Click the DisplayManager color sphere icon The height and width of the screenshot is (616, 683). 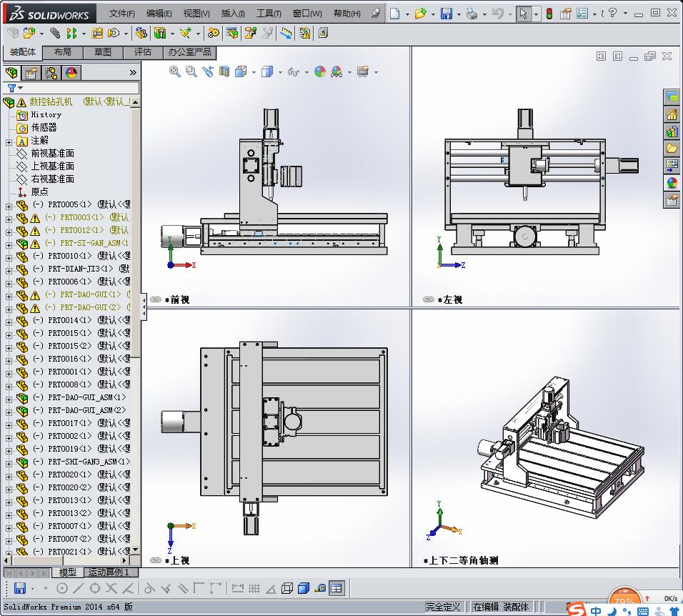pos(71,73)
